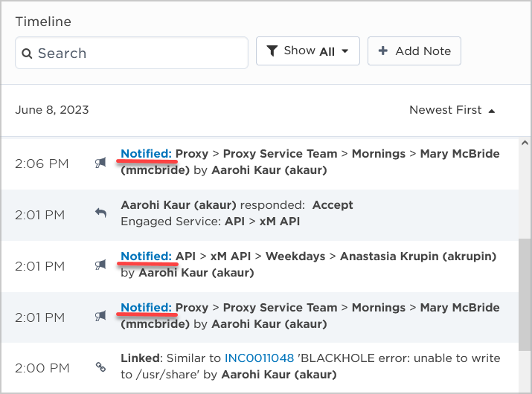The width and height of the screenshot is (532, 394).
Task: Click the scrollbar down arrow
Action: 525,387
